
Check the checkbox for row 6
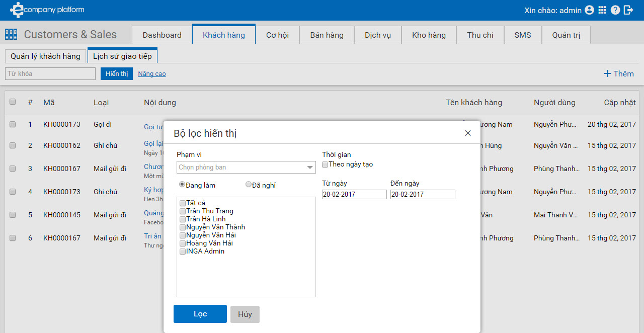13,238
